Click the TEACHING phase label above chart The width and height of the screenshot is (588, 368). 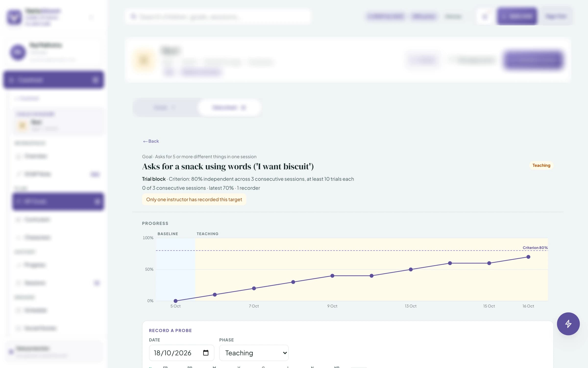click(208, 234)
